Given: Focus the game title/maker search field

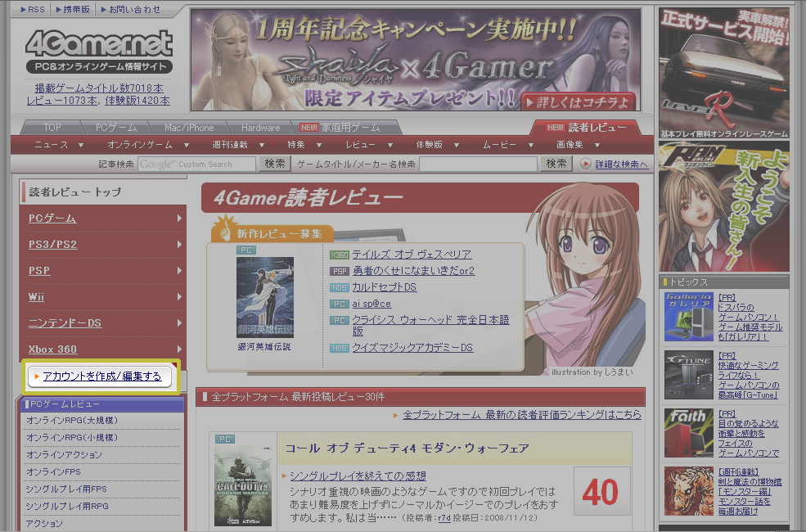Looking at the screenshot, I should click(478, 164).
